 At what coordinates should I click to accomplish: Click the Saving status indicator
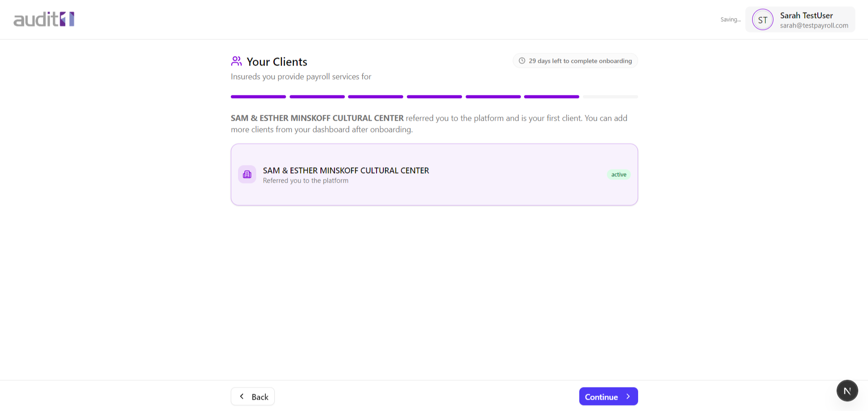[x=730, y=19]
